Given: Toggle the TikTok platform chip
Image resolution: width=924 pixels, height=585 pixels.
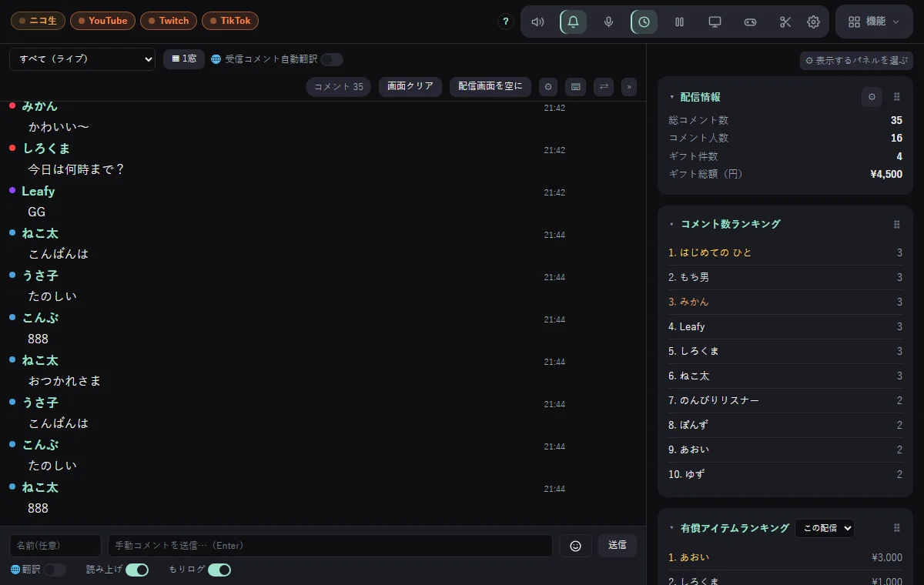Looking at the screenshot, I should [230, 21].
